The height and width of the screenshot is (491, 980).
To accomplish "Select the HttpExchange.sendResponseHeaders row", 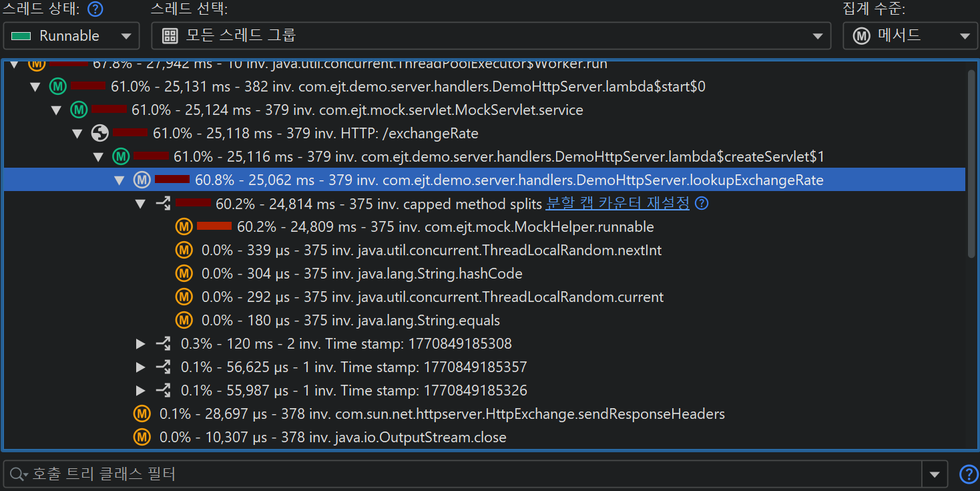I will pyautogui.click(x=442, y=414).
